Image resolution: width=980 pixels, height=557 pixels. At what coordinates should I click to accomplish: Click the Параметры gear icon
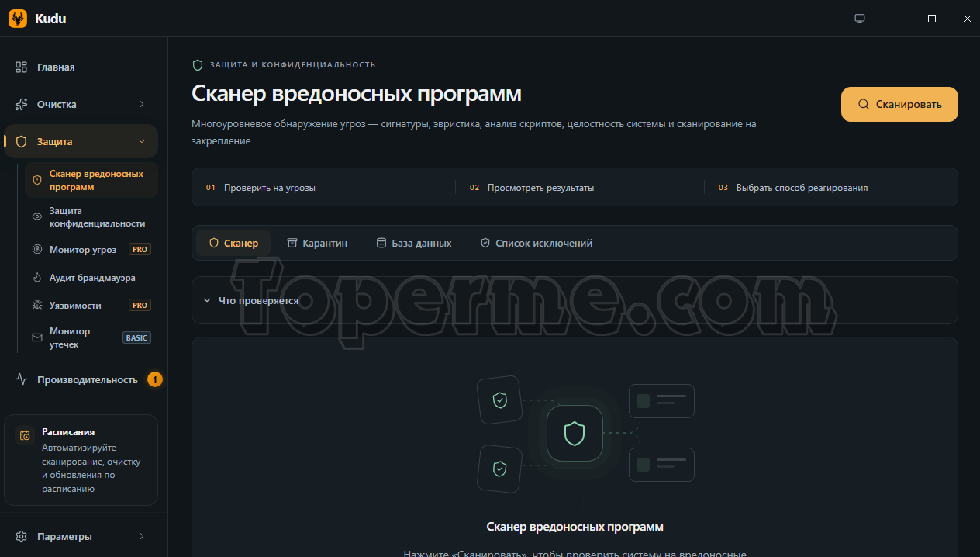pos(22,536)
